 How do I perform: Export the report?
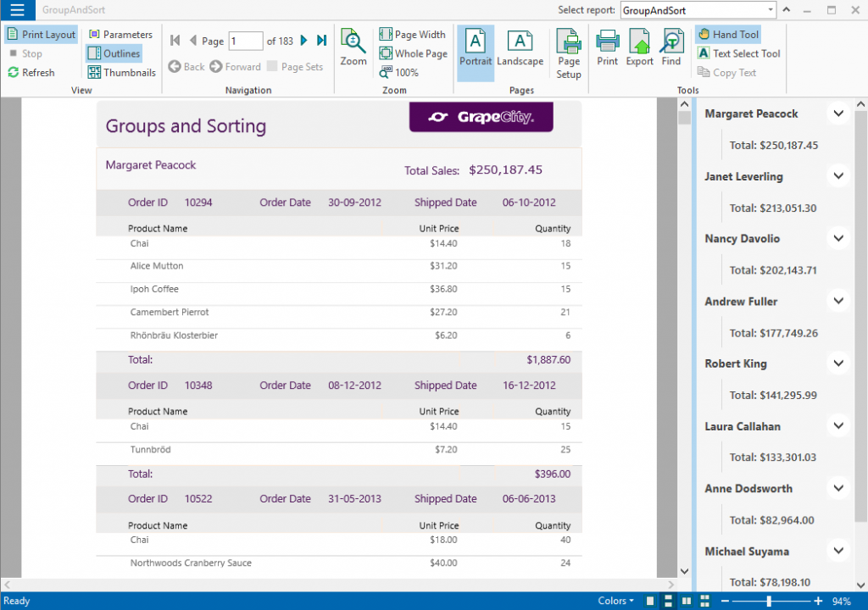coord(639,47)
